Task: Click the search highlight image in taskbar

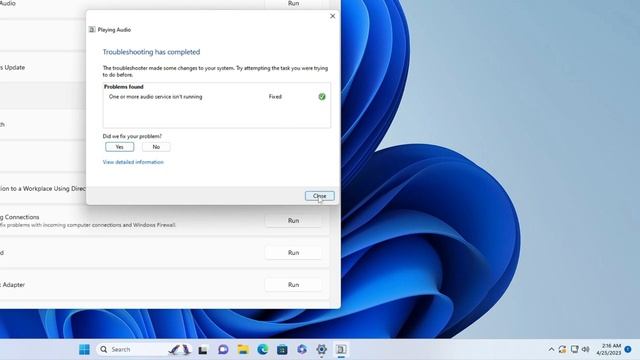Action: pyautogui.click(x=180, y=349)
